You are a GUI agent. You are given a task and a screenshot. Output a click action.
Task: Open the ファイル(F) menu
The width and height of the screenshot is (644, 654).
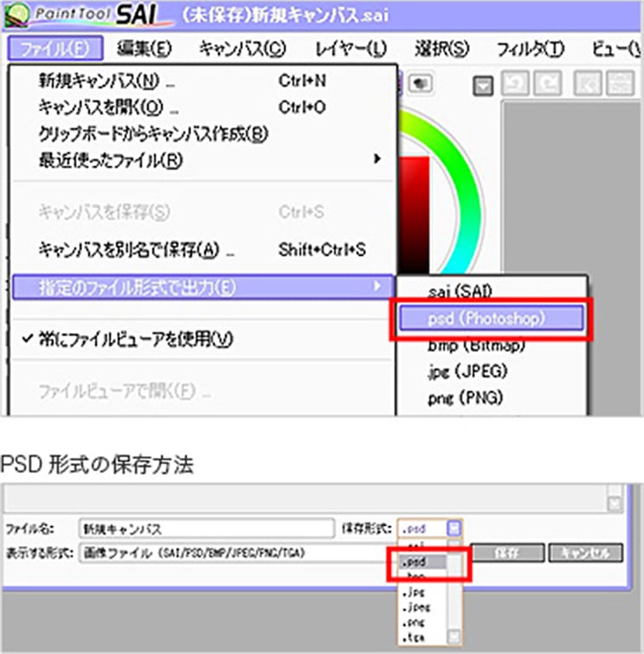[x=55, y=48]
